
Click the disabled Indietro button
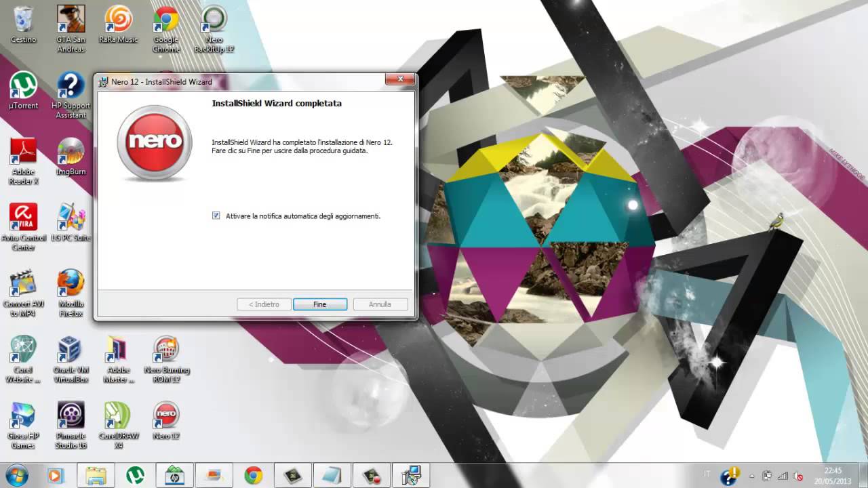(x=264, y=304)
